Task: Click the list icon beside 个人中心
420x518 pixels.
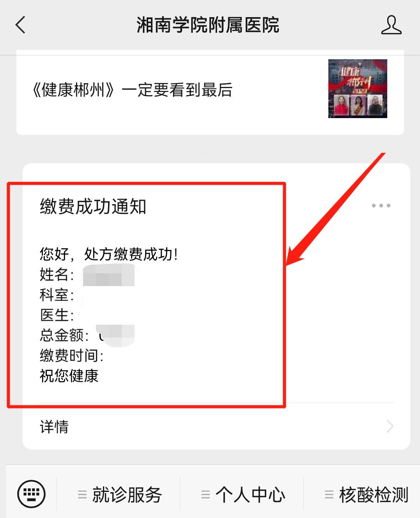Action: coord(206,495)
